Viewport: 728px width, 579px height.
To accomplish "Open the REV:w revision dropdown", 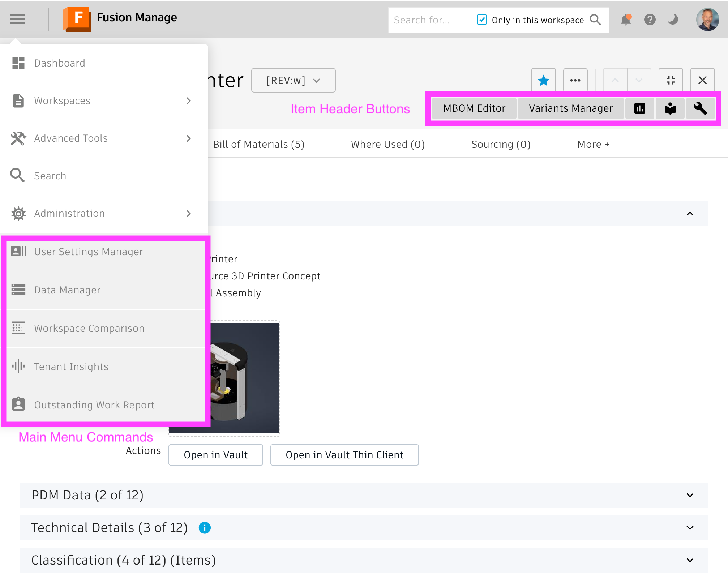I will click(293, 80).
